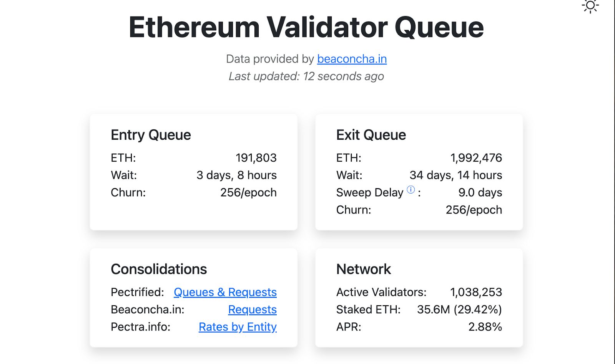Click the APR value 2.88%

tap(485, 327)
